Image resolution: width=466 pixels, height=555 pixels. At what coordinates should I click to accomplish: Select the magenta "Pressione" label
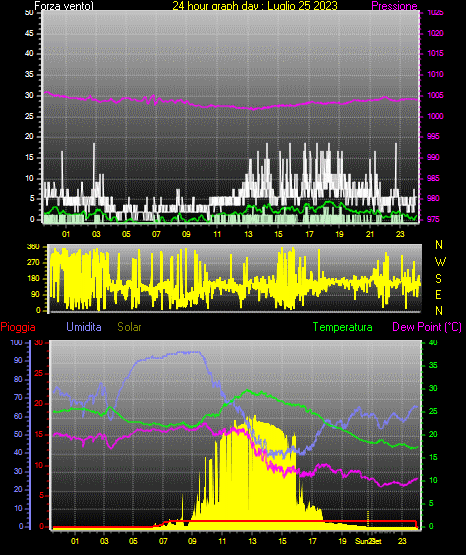click(x=395, y=6)
